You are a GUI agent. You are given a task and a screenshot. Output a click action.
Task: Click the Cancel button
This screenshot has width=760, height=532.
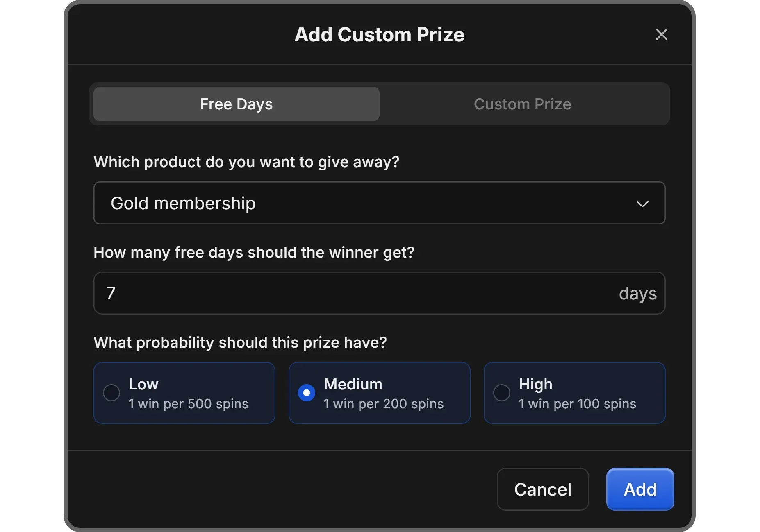click(x=542, y=489)
